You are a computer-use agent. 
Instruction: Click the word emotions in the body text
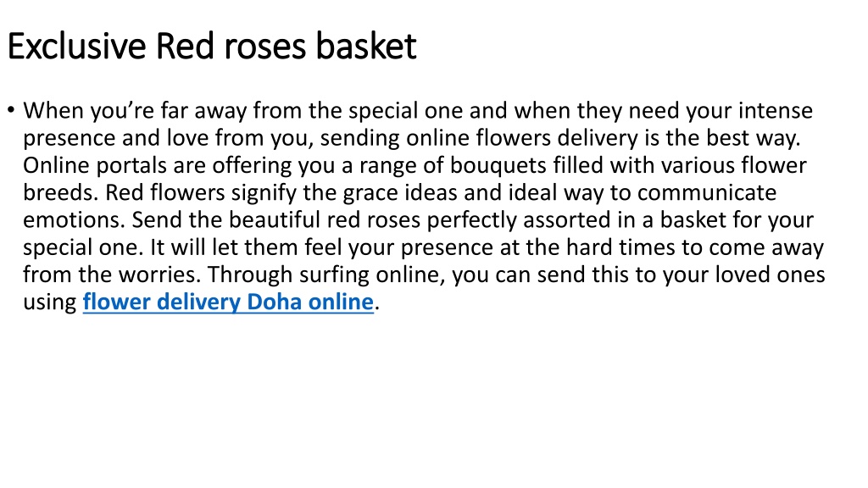[75, 220]
